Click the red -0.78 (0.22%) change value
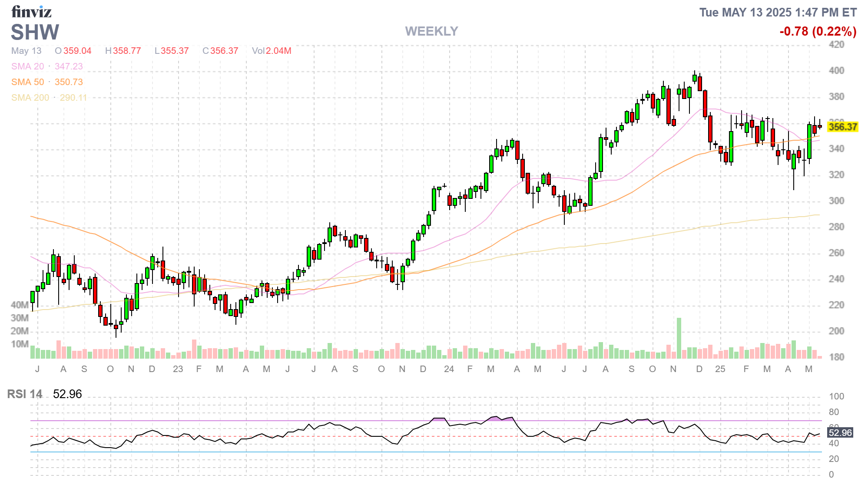868x488 pixels. 818,31
